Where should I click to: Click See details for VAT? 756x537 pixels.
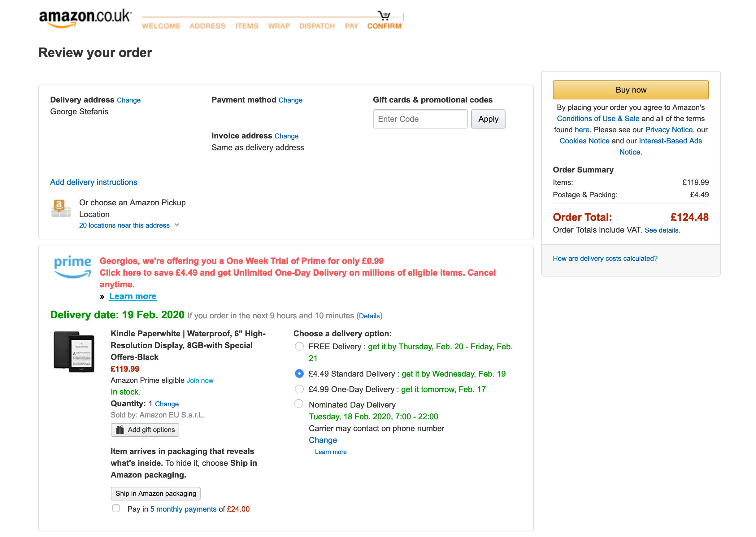(x=662, y=230)
